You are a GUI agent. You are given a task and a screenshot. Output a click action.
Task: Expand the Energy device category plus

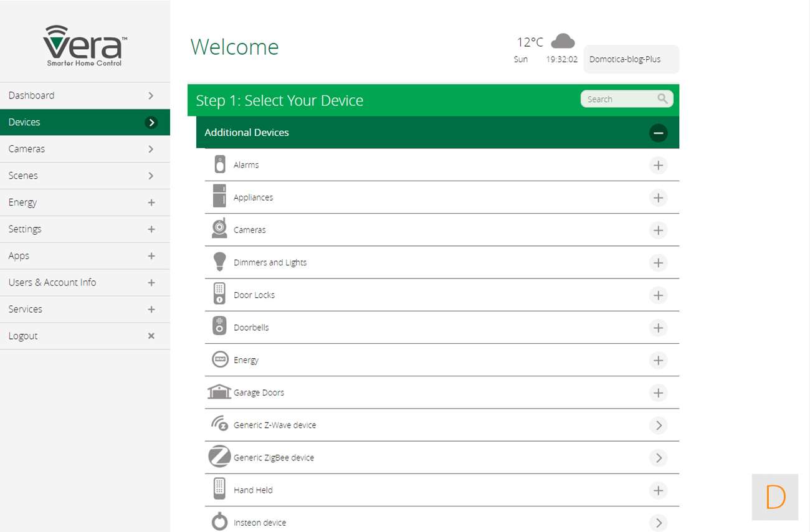pos(658,360)
